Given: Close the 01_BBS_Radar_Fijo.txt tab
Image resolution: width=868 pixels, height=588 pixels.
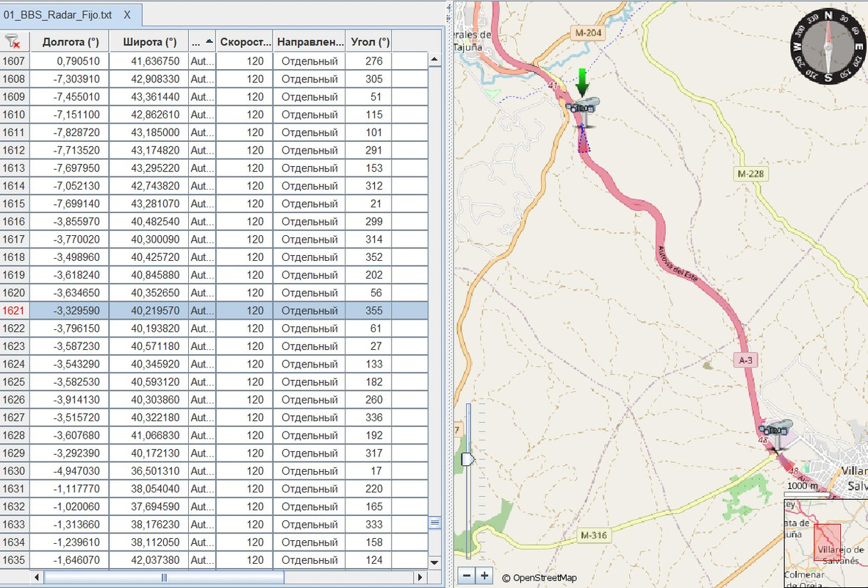Looking at the screenshot, I should click(127, 15).
